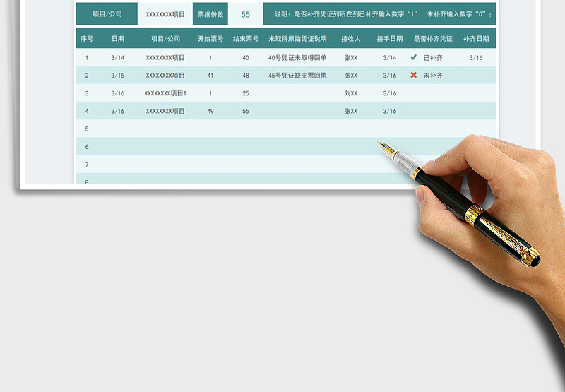Click the sequence number 7 cell
This screenshot has width=565, height=392.
click(x=87, y=165)
